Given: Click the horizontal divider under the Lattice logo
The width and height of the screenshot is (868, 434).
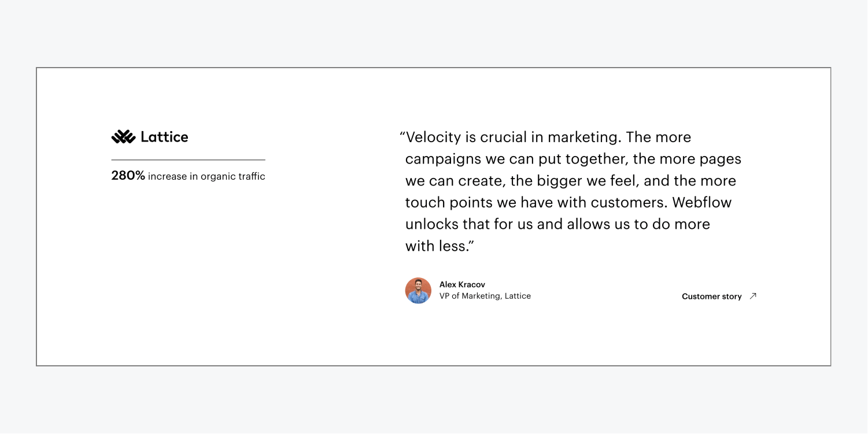Looking at the screenshot, I should [x=188, y=159].
